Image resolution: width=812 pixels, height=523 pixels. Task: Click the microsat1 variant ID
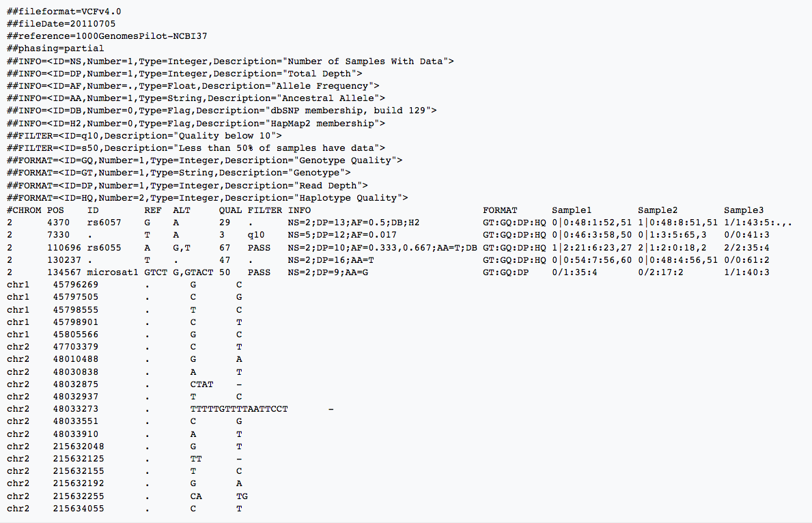click(110, 272)
